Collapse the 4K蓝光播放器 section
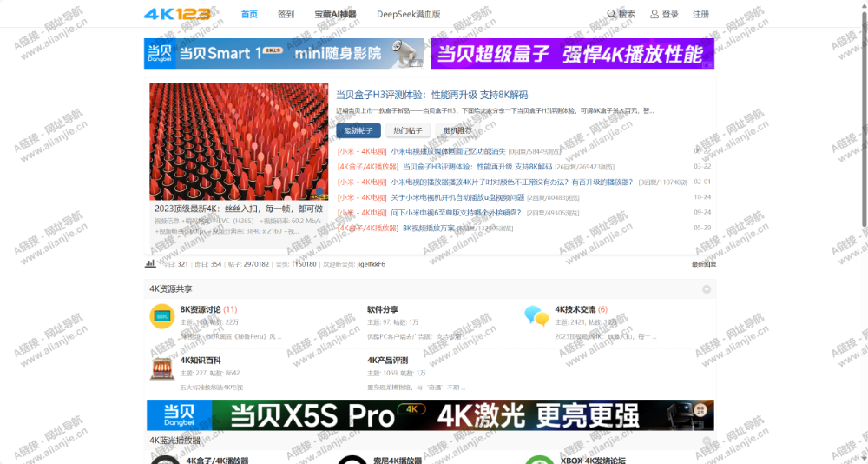The width and height of the screenshot is (868, 464). pos(707,441)
